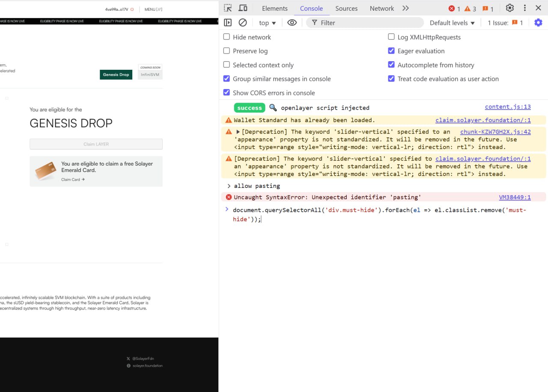Focus the console Filter input field

tap(365, 23)
